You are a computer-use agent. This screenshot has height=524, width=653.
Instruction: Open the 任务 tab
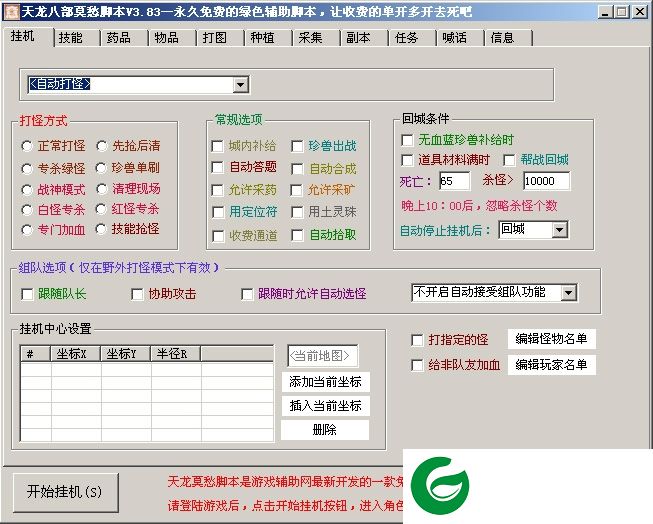[x=411, y=38]
